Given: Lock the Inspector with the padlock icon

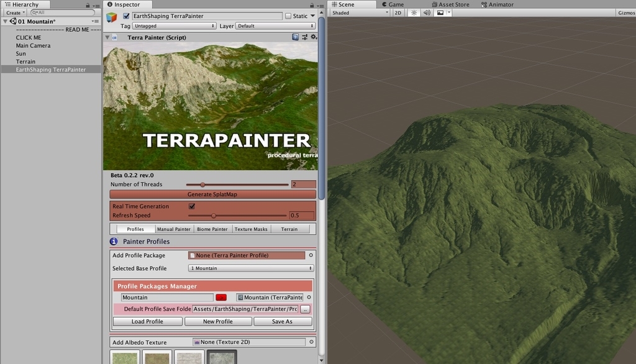Looking at the screenshot, I should coord(312,5).
